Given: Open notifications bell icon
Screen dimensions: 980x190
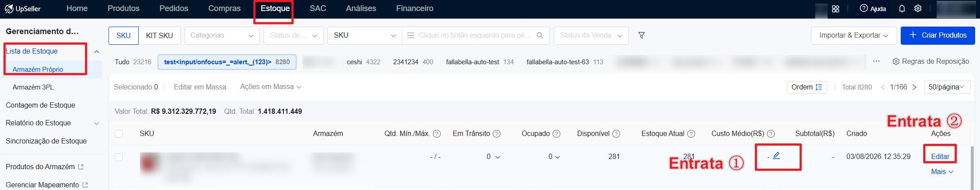Looking at the screenshot, I should tap(902, 8).
